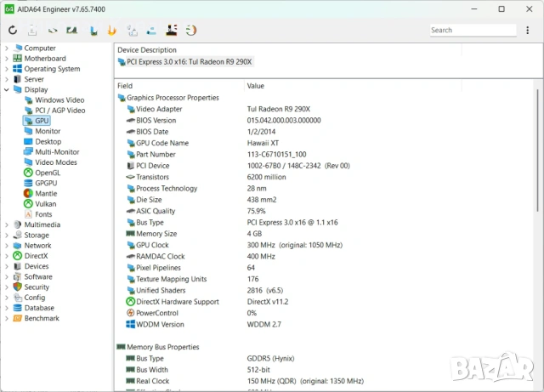
Task: Click the Refresh toolbar icon
Action: (x=12, y=31)
